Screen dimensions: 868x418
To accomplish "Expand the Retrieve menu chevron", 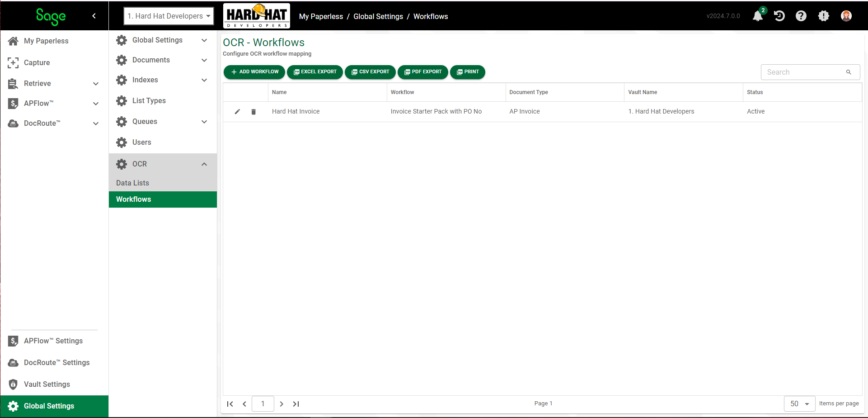I will click(96, 84).
